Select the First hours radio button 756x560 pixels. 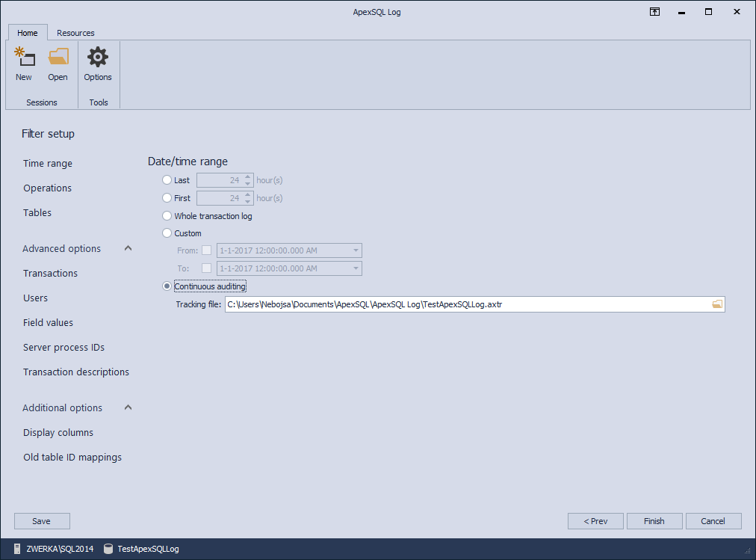167,198
